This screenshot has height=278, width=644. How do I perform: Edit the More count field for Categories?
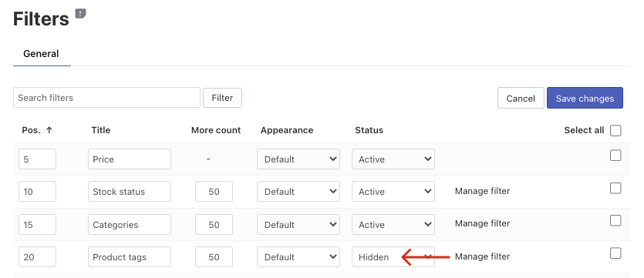214,224
